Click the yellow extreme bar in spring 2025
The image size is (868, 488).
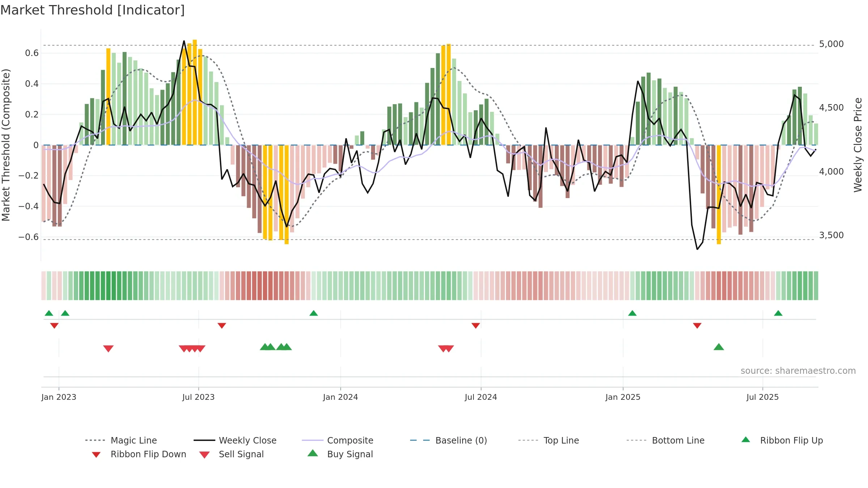click(x=719, y=194)
